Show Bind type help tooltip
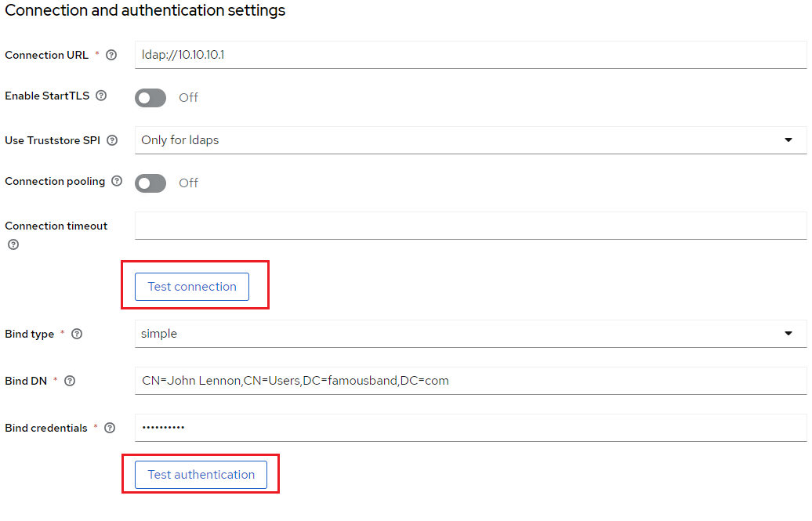 pos(77,334)
